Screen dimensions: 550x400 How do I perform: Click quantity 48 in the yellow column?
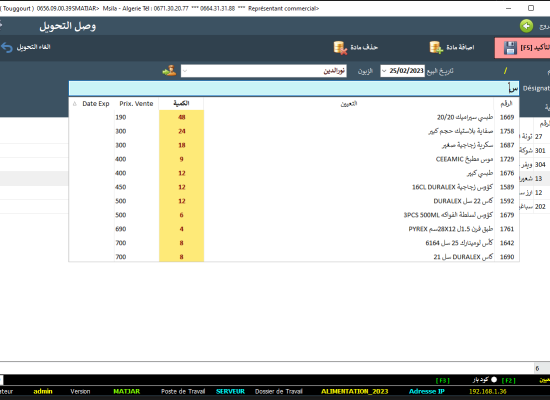[181, 117]
